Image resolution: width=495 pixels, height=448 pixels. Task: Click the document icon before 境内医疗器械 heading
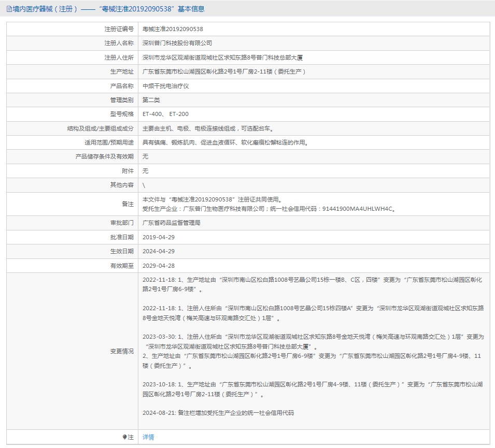point(9,9)
